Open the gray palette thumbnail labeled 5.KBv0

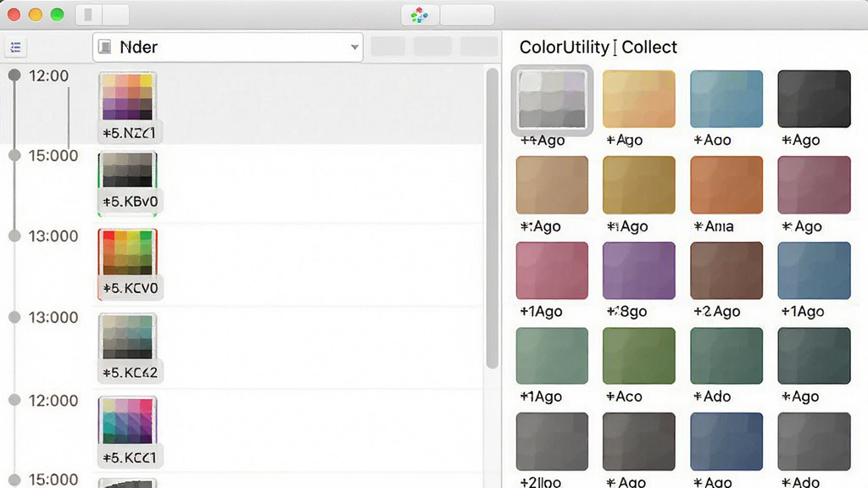pos(128,170)
